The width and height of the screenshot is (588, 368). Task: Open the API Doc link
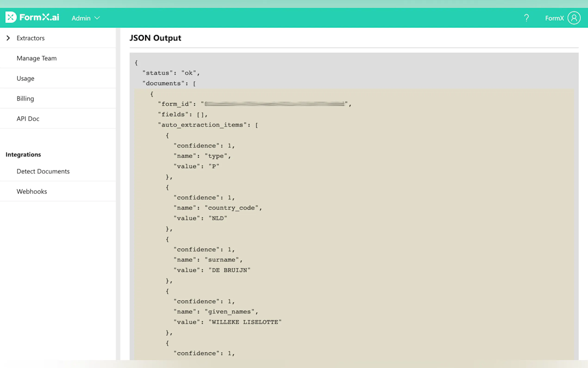28,119
